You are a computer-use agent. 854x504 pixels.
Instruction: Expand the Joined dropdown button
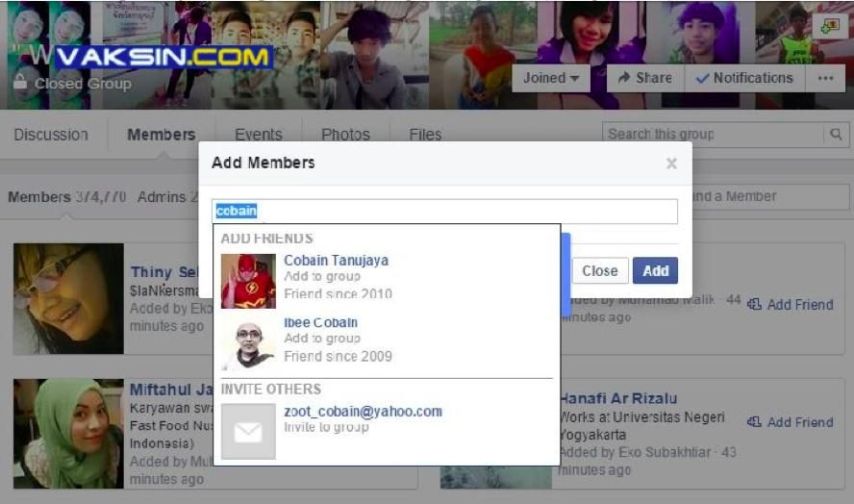click(x=551, y=78)
